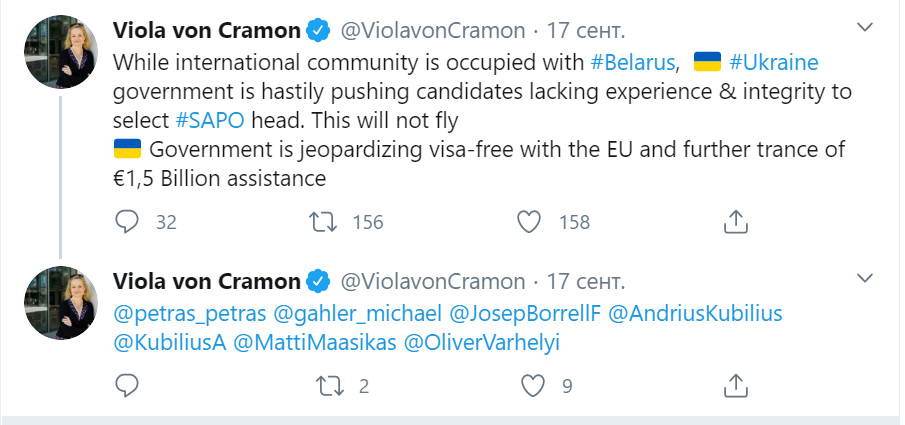905x425 pixels.
Task: Open the first tweet's profile avatar
Action: (61, 54)
